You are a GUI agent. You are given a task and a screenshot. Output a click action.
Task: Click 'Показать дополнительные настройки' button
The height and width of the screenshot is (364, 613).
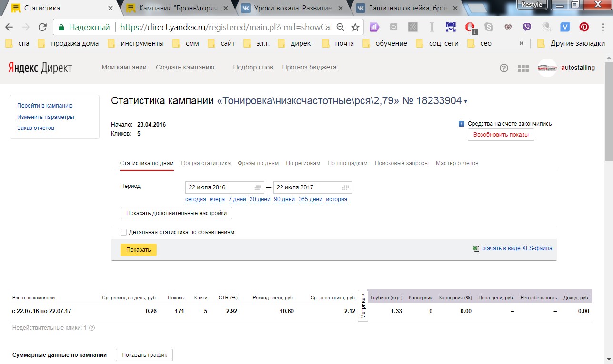coord(176,213)
